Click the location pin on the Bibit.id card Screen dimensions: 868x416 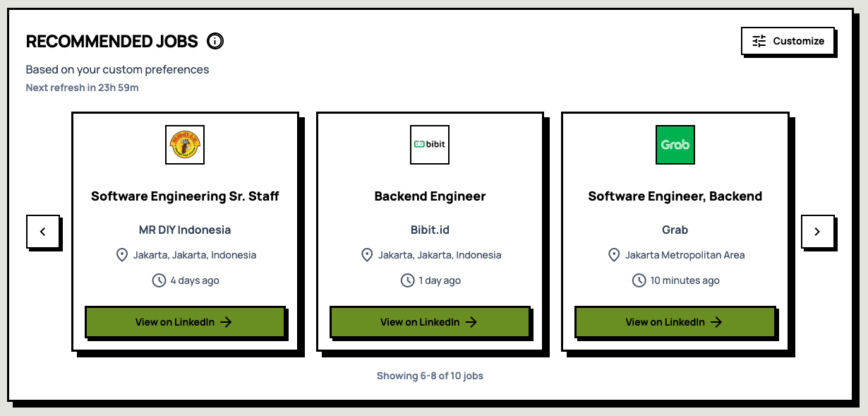click(x=367, y=254)
